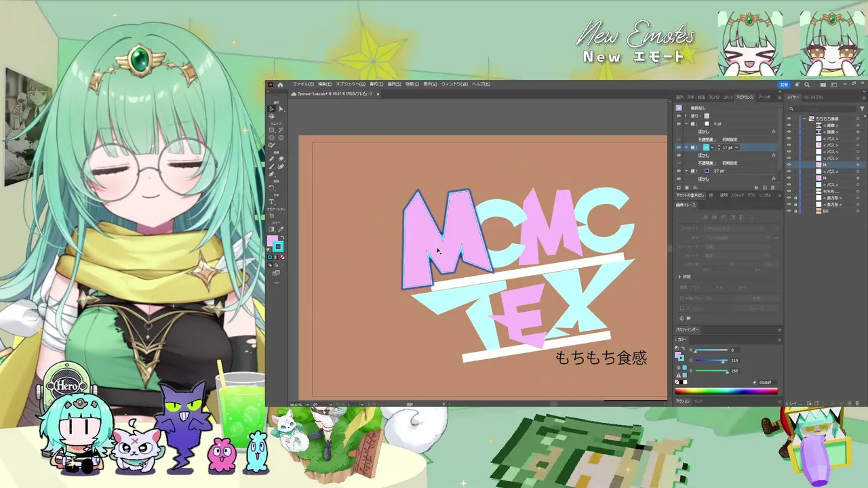Open the 17 pt stroke weight dropdown
Screen dimensions: 868x488
click(736, 147)
